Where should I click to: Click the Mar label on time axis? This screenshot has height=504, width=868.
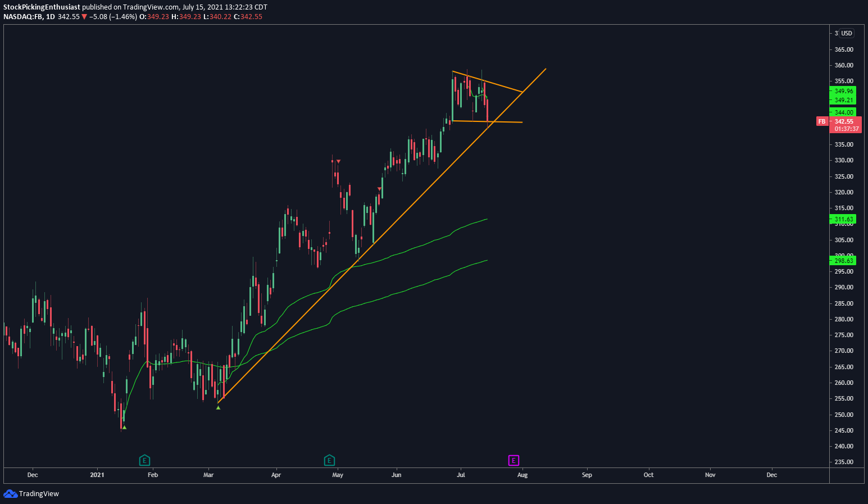208,475
